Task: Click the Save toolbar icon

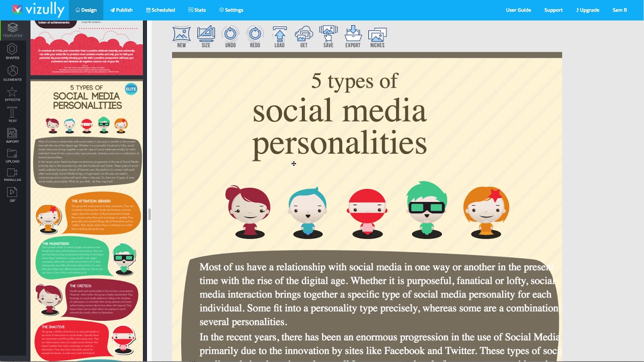Action: (x=328, y=37)
